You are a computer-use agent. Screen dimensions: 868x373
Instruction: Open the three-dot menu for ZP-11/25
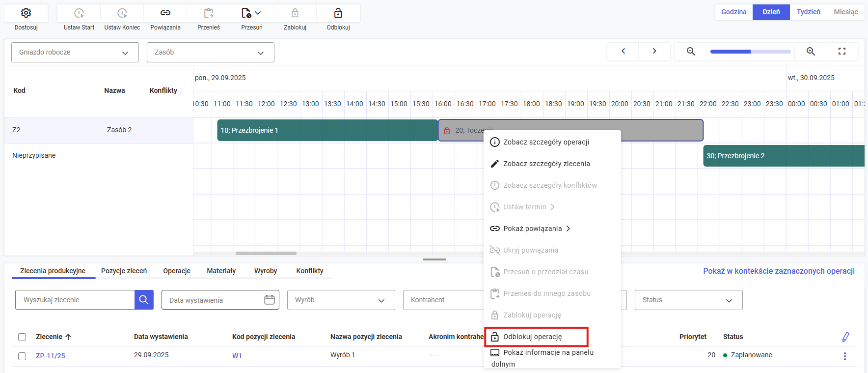[x=844, y=356]
